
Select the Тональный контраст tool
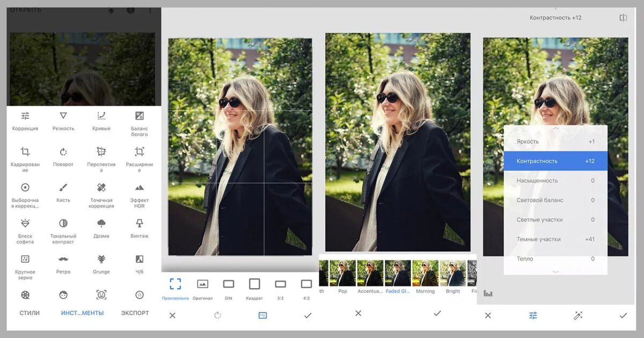[63, 231]
